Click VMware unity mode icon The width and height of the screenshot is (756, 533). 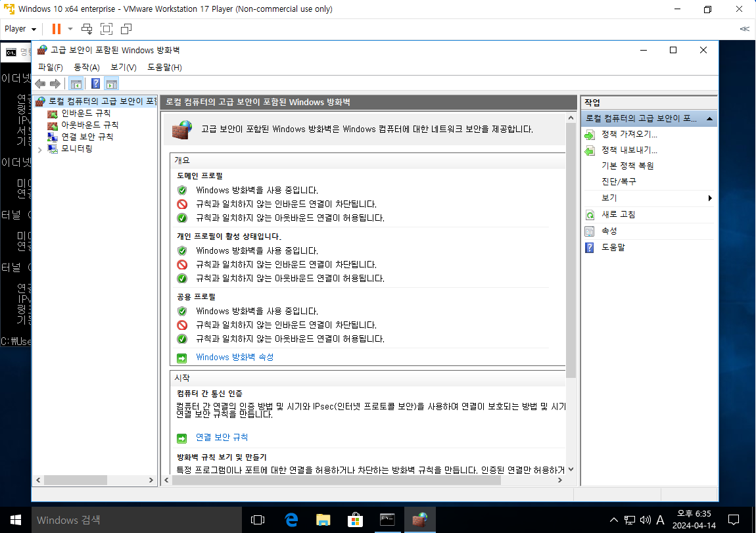coord(126,29)
